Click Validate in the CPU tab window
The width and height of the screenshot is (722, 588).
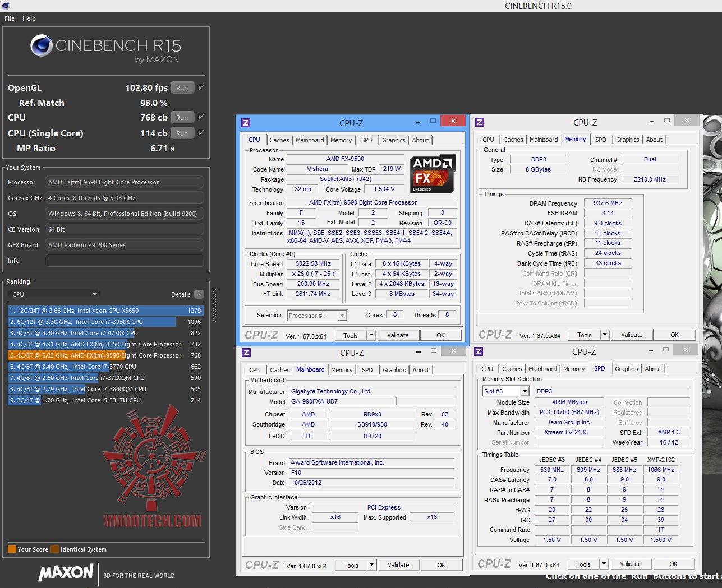tap(398, 335)
